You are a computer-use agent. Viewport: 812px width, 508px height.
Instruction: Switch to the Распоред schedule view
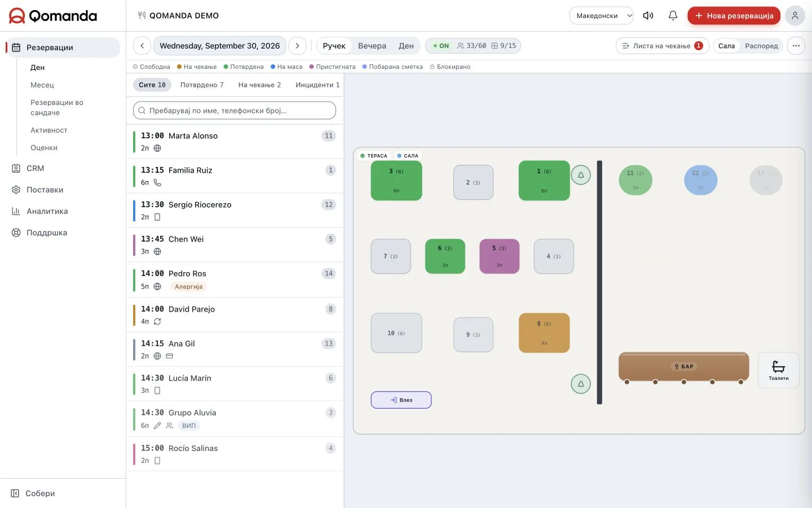pos(761,46)
